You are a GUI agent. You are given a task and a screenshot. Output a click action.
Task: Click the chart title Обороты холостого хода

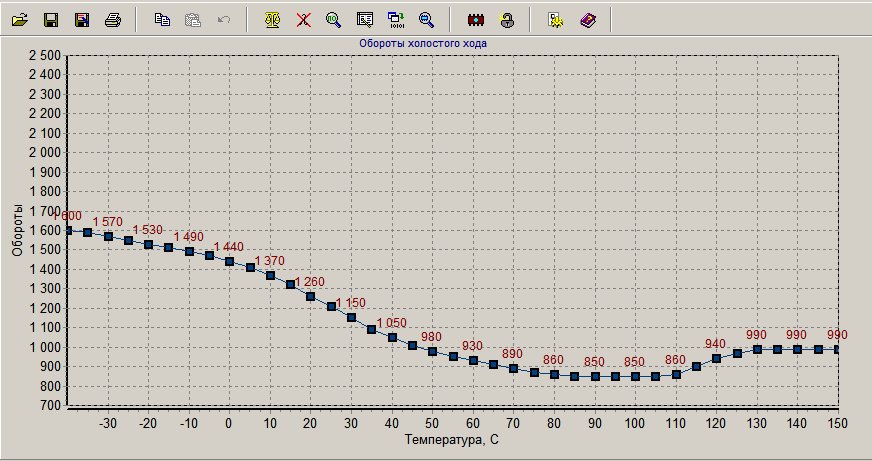(x=423, y=44)
